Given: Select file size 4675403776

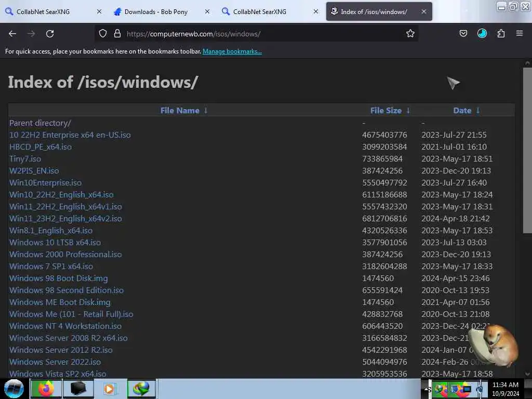Looking at the screenshot, I should coord(384,135).
